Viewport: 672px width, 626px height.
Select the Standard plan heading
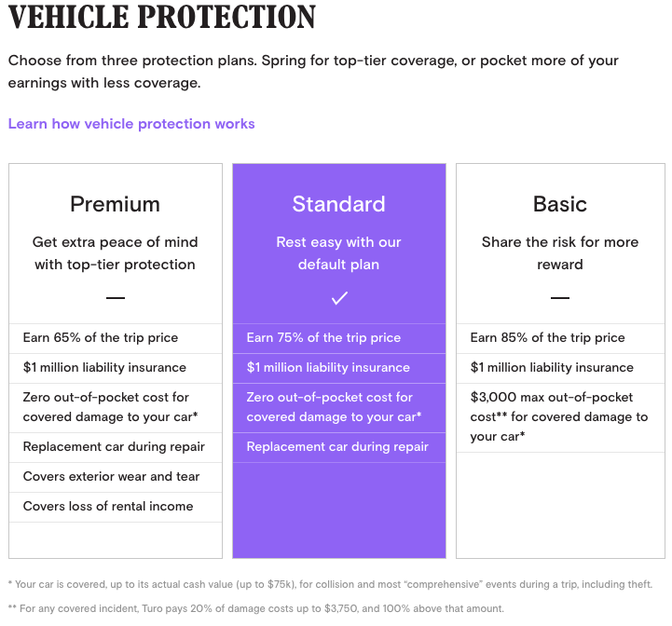point(339,204)
